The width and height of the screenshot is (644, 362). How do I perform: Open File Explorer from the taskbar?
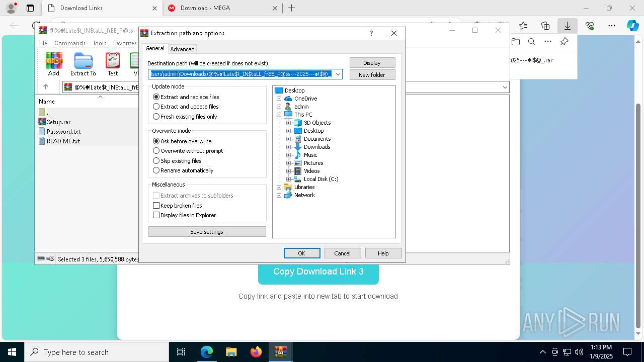click(x=231, y=352)
